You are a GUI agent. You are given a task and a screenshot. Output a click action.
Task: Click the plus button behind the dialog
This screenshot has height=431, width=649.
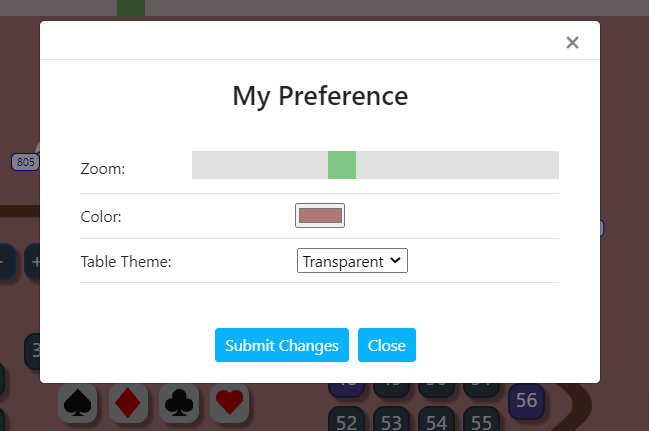pos(34,262)
